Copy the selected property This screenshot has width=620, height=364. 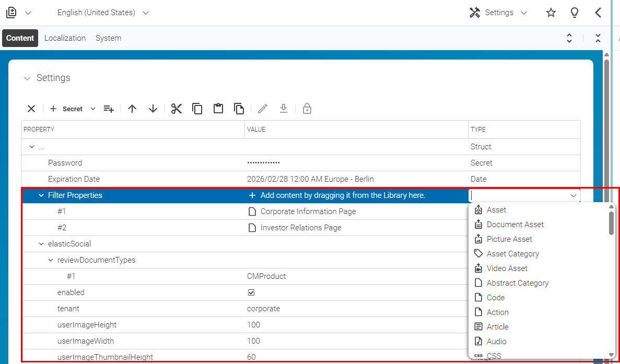pos(197,108)
